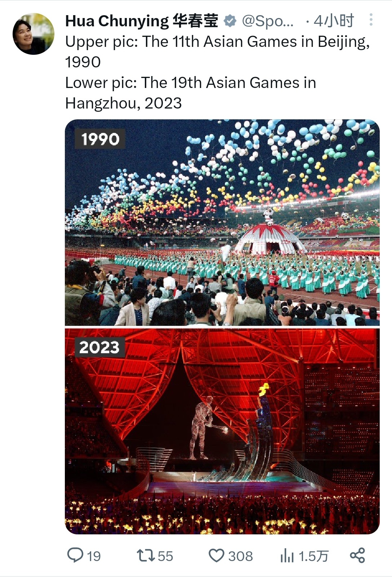Click the tweet text about 11th Asian Games
The image size is (392, 578).
coord(218,52)
